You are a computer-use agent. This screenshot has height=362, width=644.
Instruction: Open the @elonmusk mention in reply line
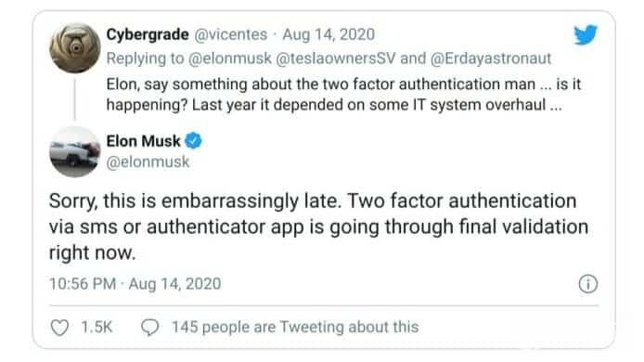point(230,58)
